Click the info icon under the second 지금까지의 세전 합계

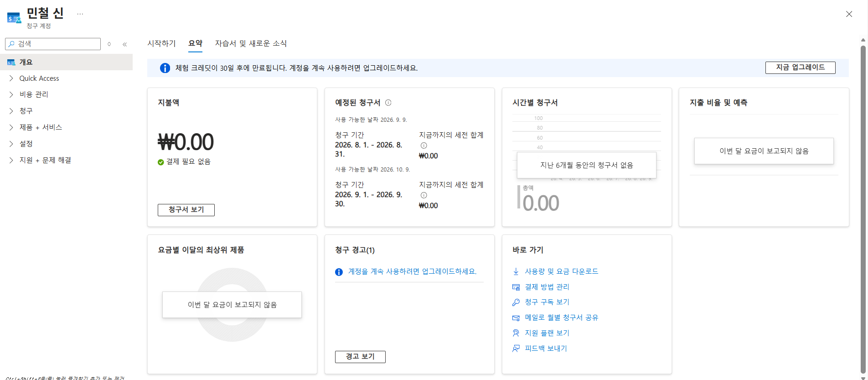coord(424,195)
